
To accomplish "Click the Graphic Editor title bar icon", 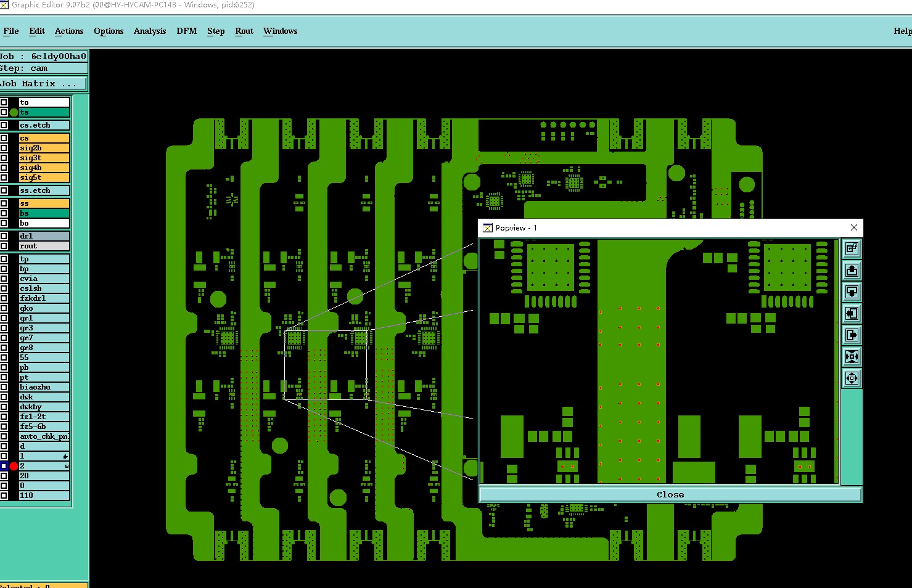I will (4, 5).
